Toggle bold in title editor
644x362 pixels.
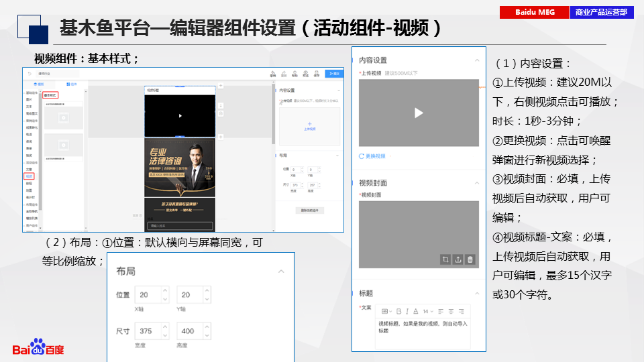pos(398,312)
